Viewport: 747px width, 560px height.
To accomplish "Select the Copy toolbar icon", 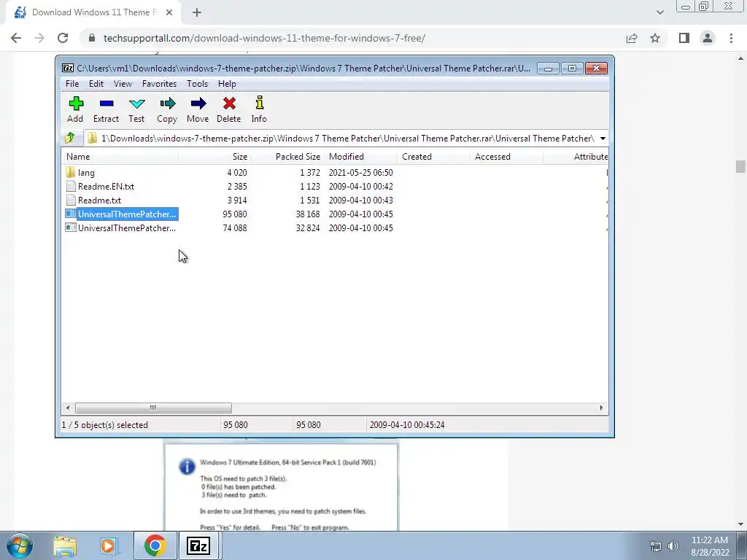I will click(x=167, y=104).
